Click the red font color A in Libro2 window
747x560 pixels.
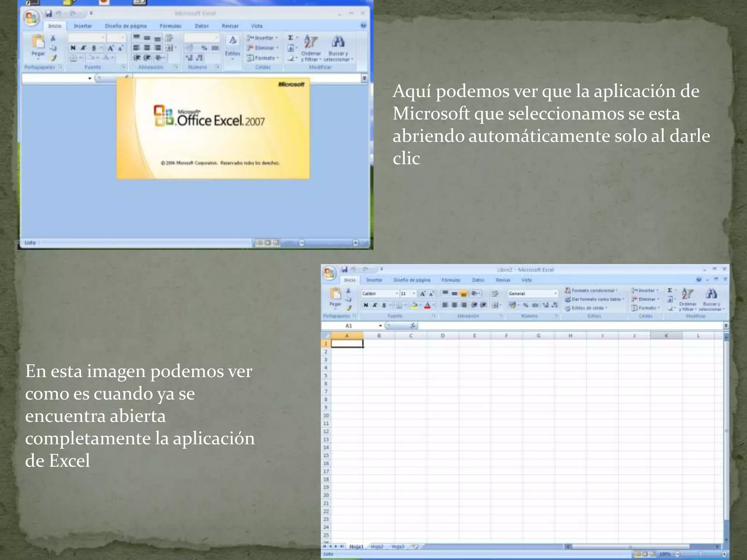tap(427, 305)
